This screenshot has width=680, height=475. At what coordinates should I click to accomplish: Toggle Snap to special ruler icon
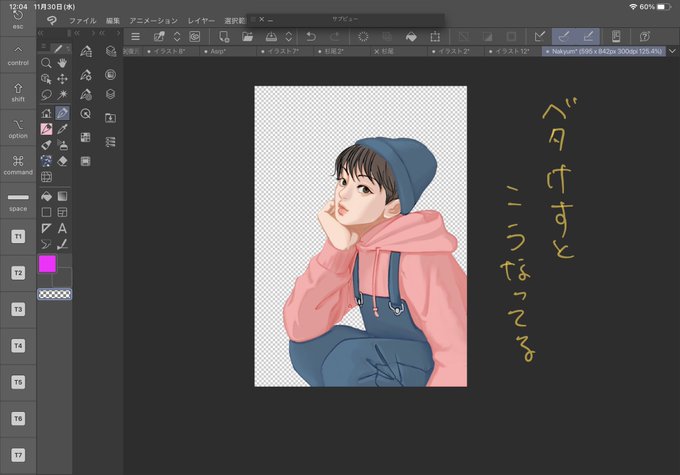click(x=564, y=37)
